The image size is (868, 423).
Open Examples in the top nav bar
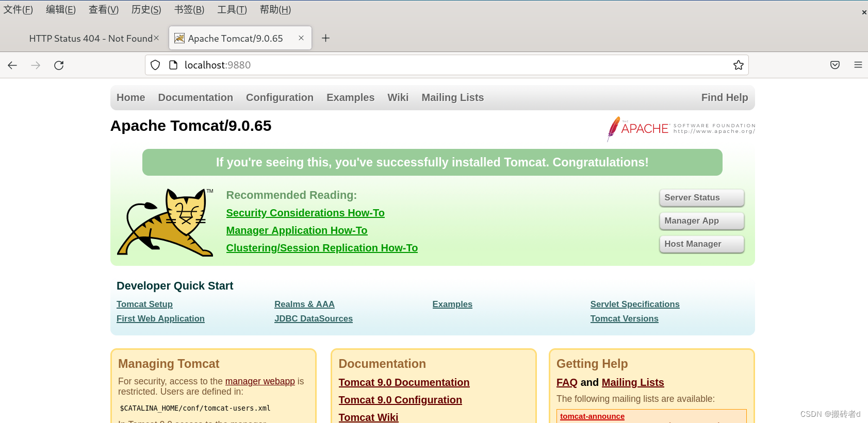click(351, 97)
